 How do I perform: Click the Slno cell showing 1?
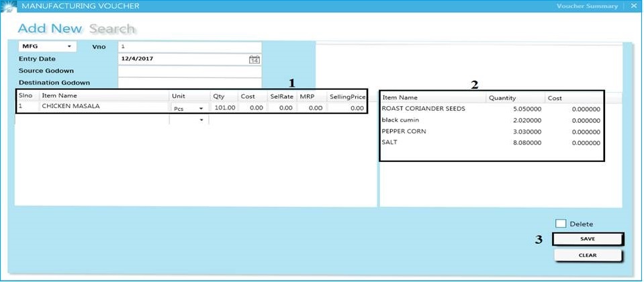point(28,107)
